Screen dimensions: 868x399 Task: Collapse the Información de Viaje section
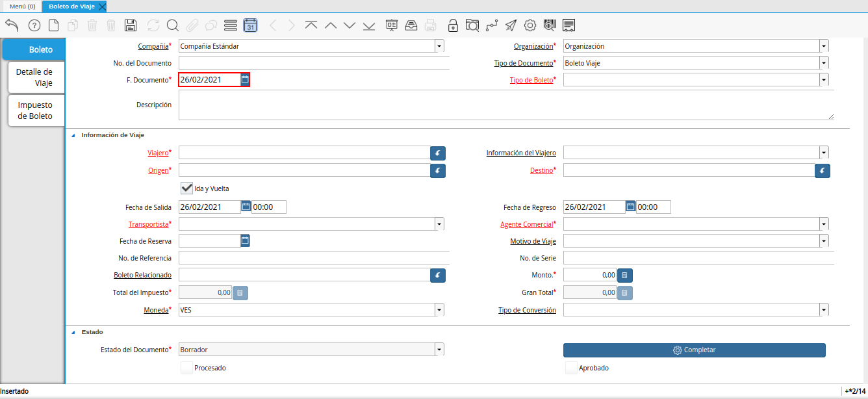(x=73, y=135)
